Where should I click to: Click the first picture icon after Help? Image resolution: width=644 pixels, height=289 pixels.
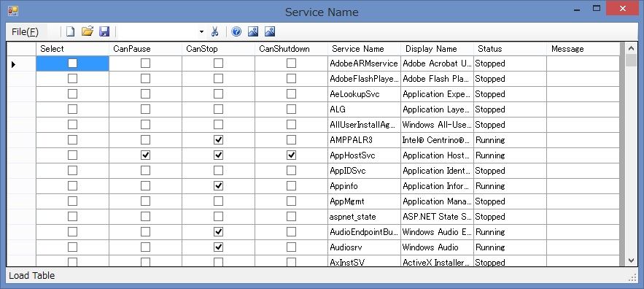[253, 31]
